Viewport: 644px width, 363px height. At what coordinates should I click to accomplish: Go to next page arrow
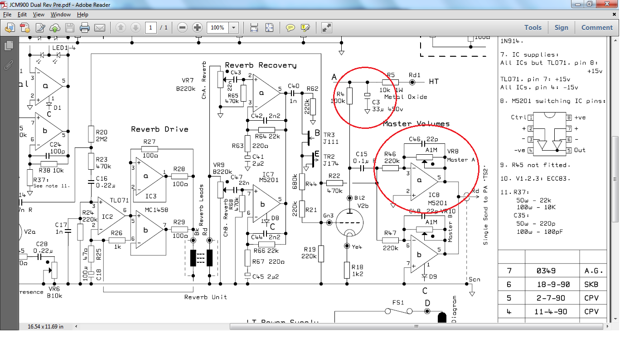(136, 28)
